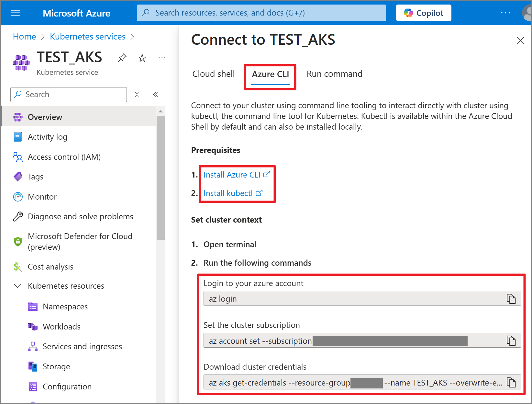Copy the az login command
The width and height of the screenshot is (532, 404).
pos(511,299)
